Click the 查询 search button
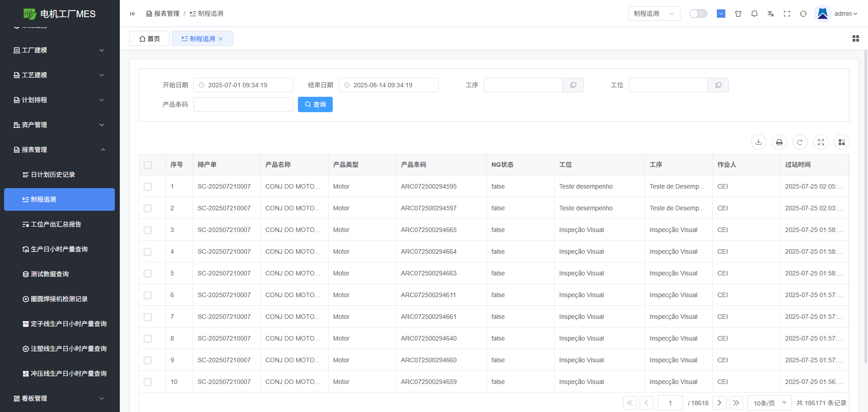 click(315, 104)
